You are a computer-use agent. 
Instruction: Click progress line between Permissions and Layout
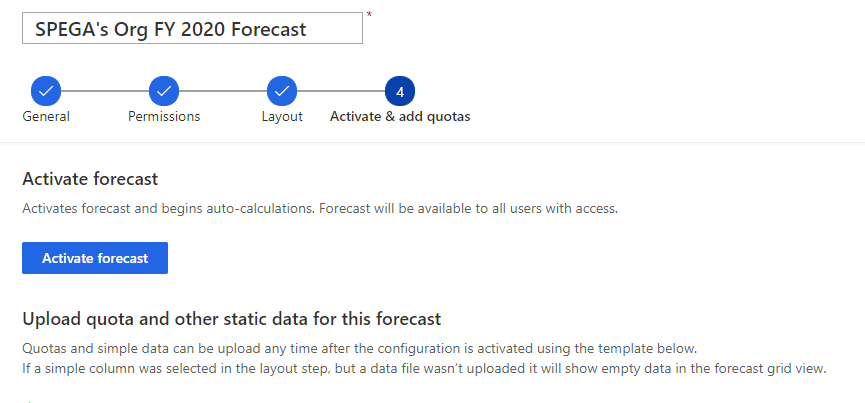[223, 92]
